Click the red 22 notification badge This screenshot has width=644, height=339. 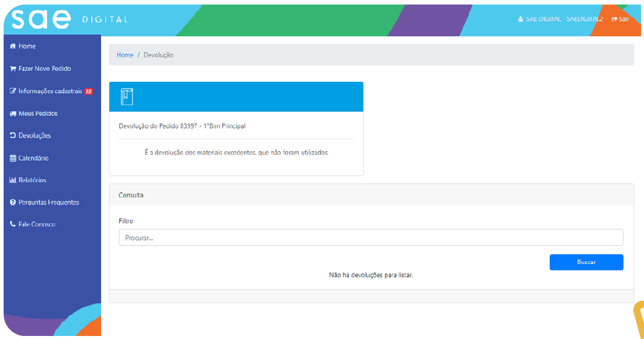click(89, 91)
